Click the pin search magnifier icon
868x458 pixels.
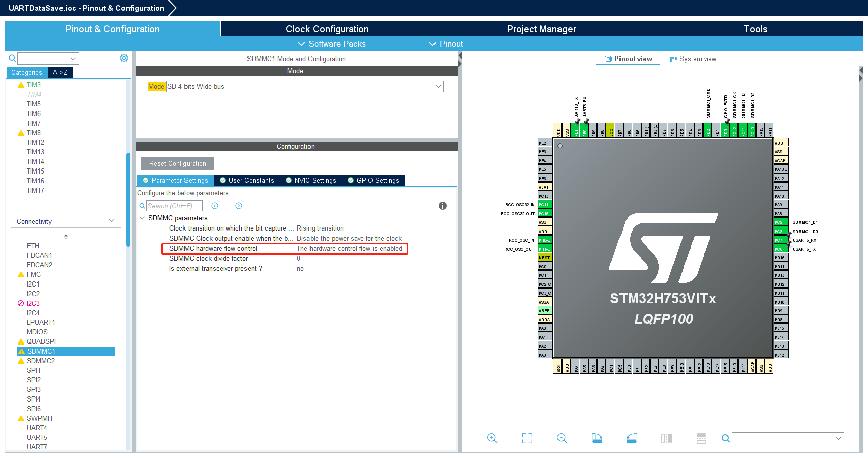point(726,438)
